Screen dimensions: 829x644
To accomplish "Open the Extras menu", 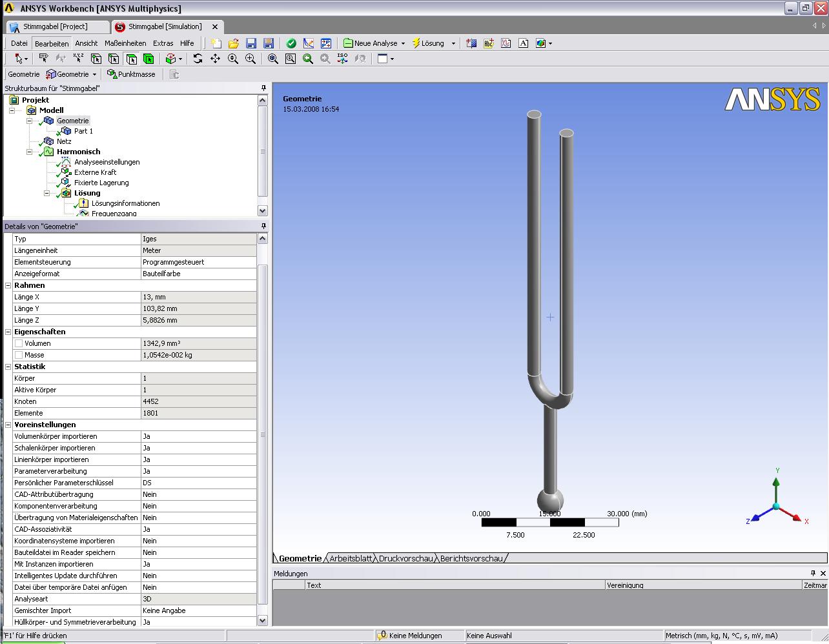I will [163, 43].
